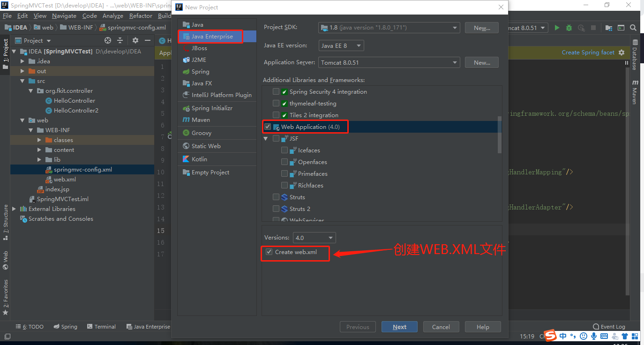644x345 pixels.
Task: Open the Edit menu
Action: click(x=22, y=15)
